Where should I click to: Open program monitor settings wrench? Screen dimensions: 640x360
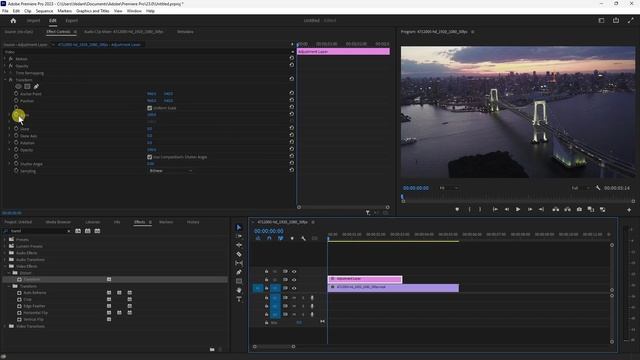598,188
